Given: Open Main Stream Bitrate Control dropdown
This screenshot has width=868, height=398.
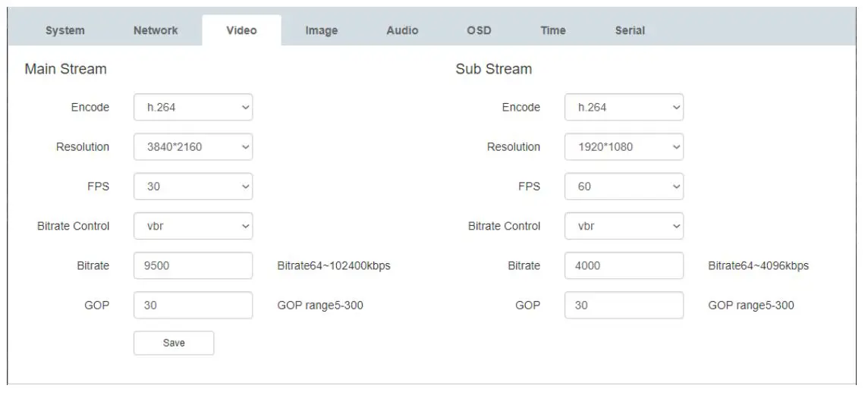Looking at the screenshot, I should tap(193, 226).
